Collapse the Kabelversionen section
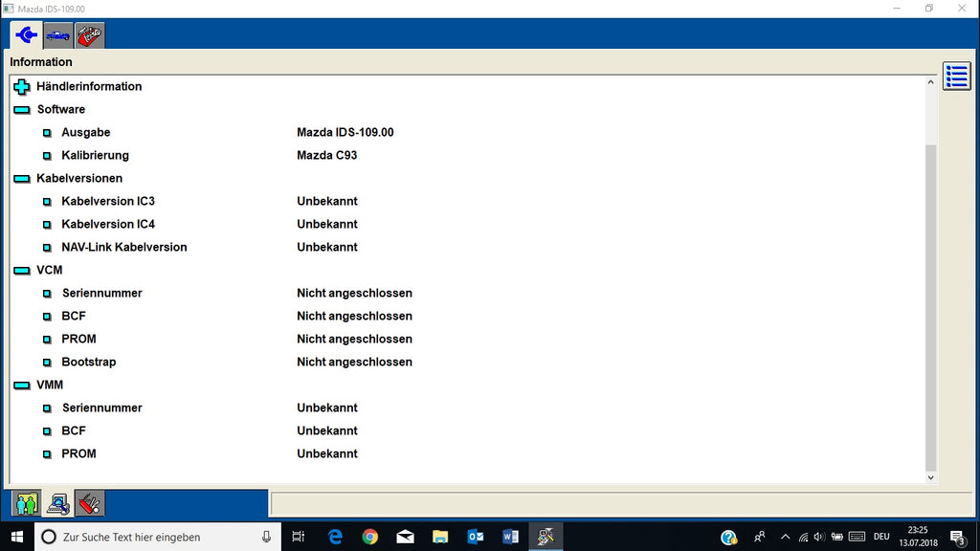The width and height of the screenshot is (980, 551). pyautogui.click(x=22, y=179)
